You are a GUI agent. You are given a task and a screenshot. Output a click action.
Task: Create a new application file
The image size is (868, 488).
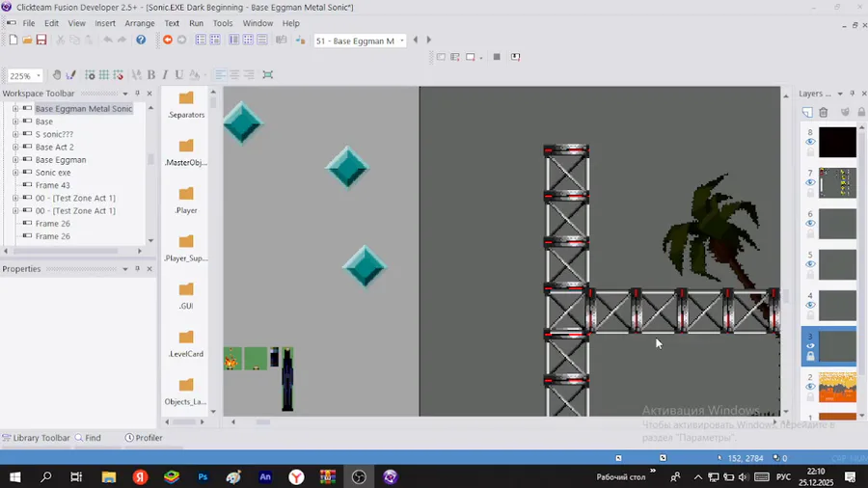point(14,40)
